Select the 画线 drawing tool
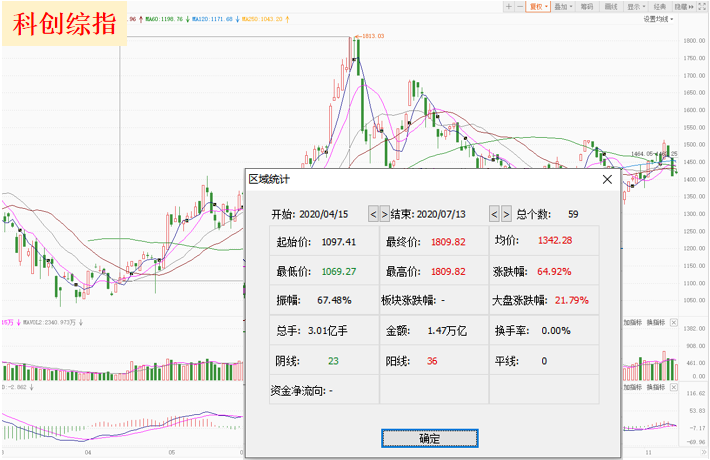The image size is (710, 460). 611,6
